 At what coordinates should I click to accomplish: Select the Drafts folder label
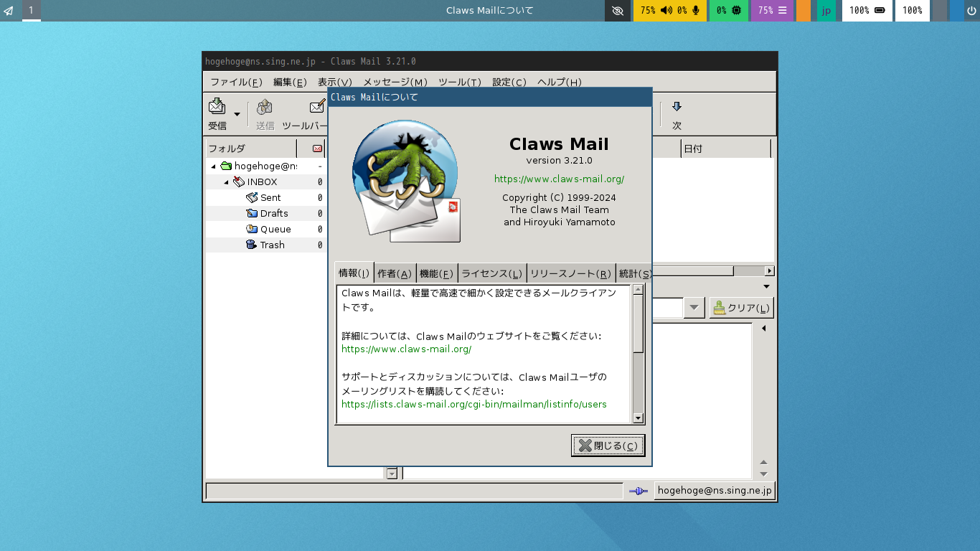(x=274, y=213)
